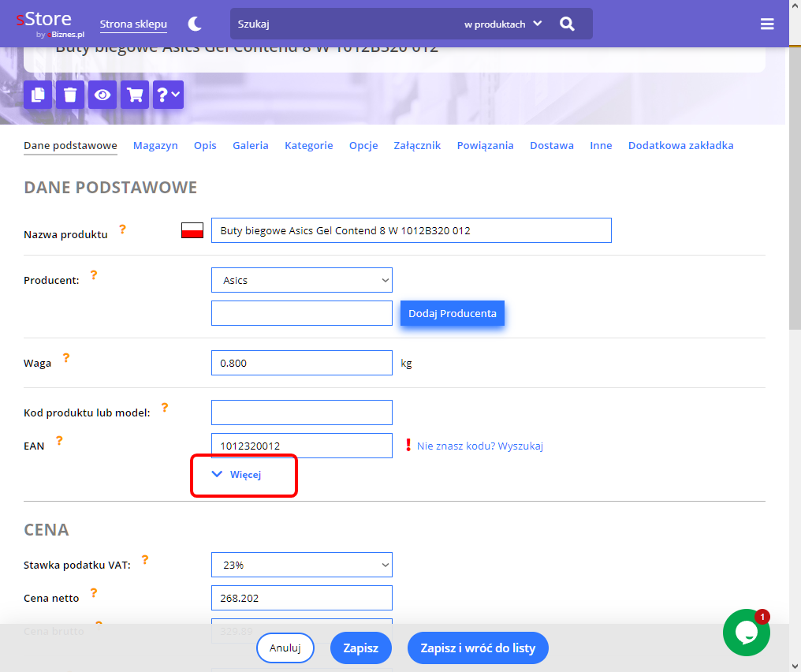Click the Nazwa produktu text field

[x=412, y=230]
